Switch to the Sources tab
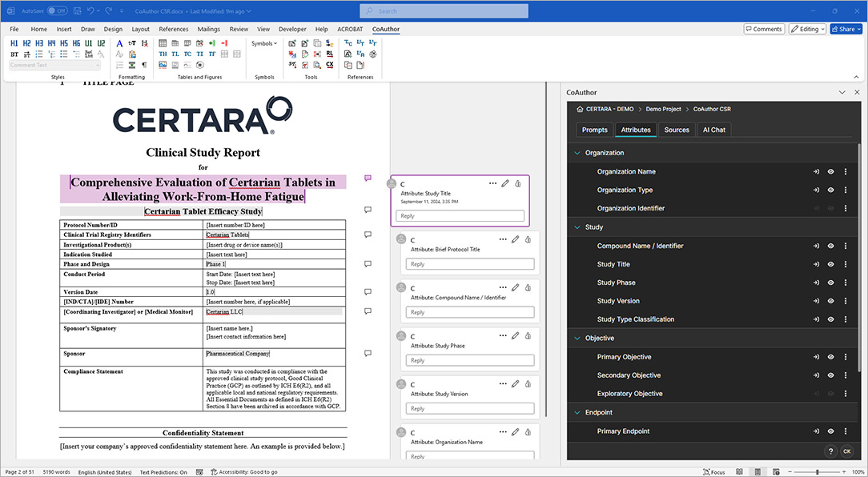868x477 pixels. pos(677,130)
